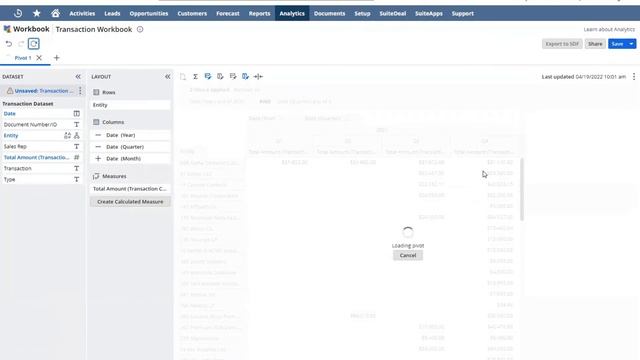Open the Documents menu

(x=329, y=13)
